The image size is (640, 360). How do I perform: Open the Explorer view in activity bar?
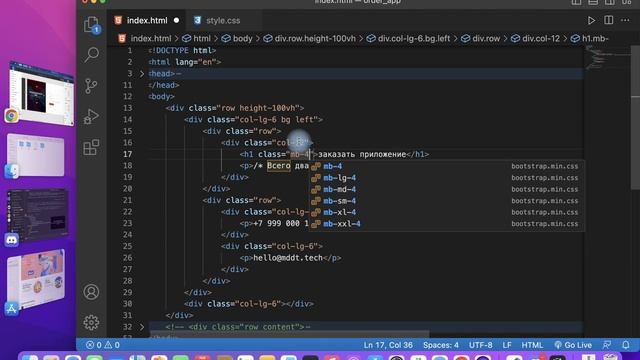pos(91,24)
